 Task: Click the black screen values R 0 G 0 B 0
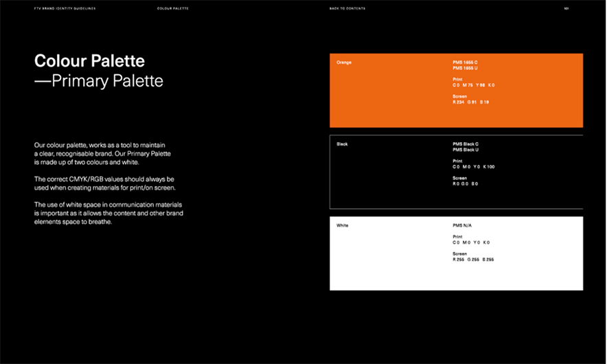(465, 183)
